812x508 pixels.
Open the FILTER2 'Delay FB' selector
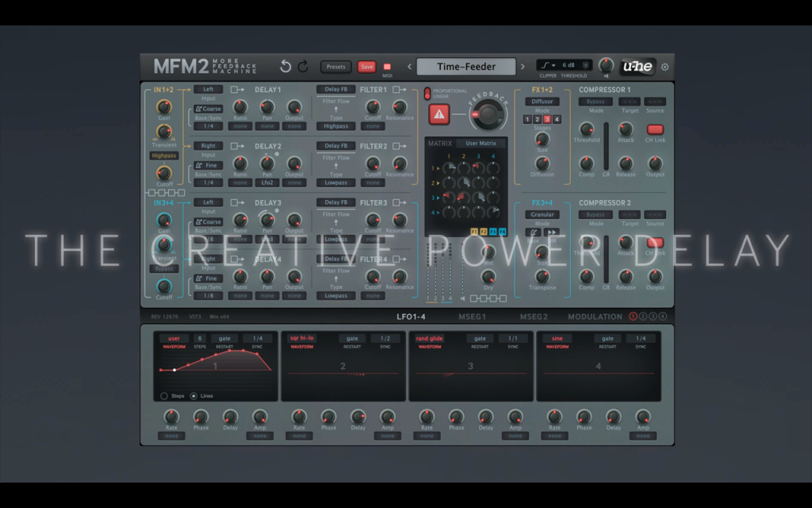[335, 146]
